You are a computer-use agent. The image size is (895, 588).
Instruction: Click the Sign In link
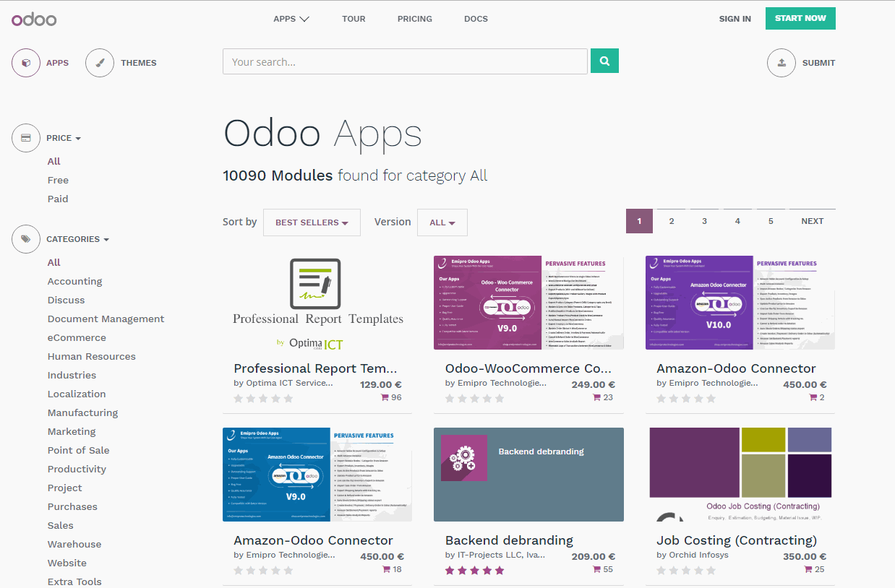[x=735, y=19]
